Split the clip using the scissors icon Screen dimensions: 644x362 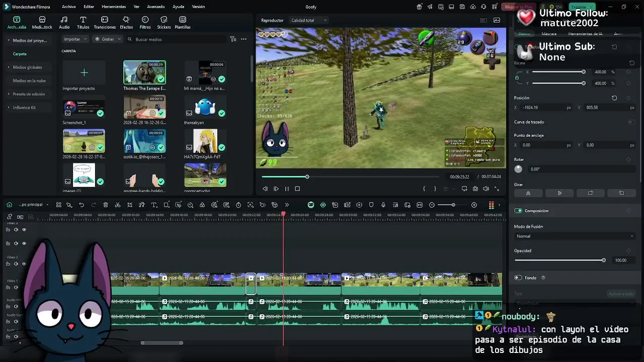click(x=118, y=205)
